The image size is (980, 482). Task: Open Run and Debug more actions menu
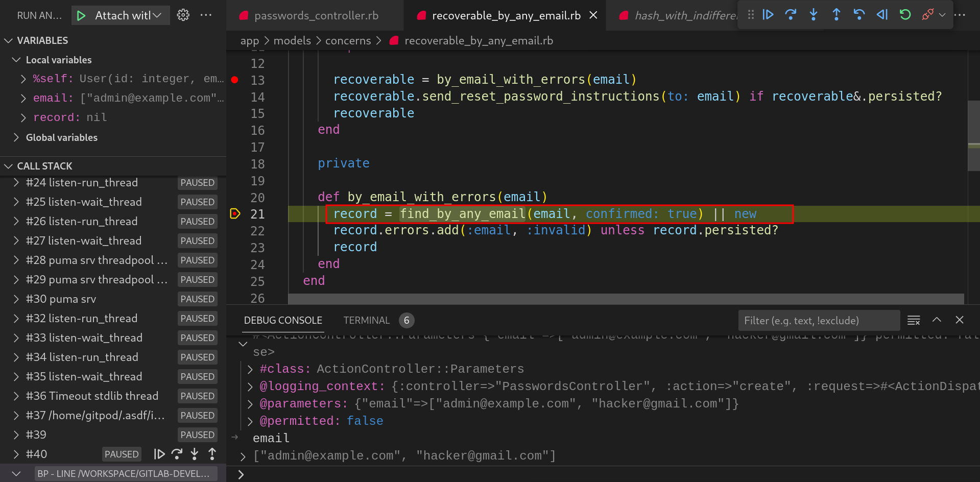tap(206, 15)
